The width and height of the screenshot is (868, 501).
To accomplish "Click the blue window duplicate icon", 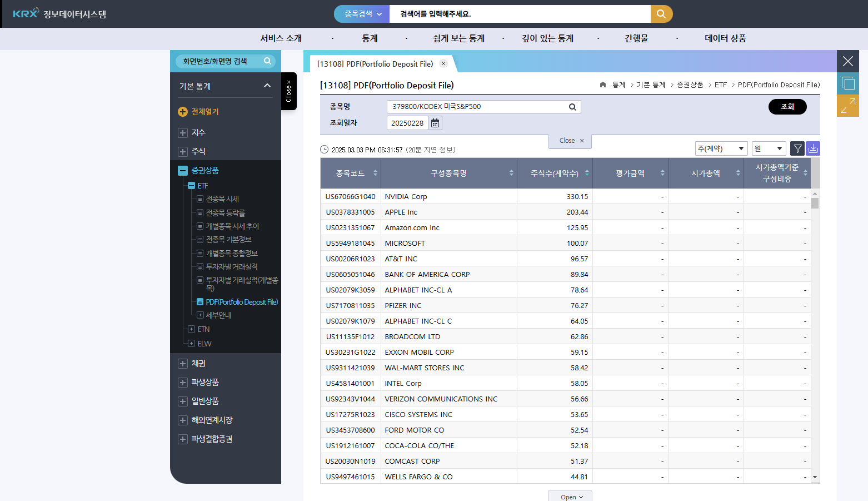I will click(x=848, y=83).
